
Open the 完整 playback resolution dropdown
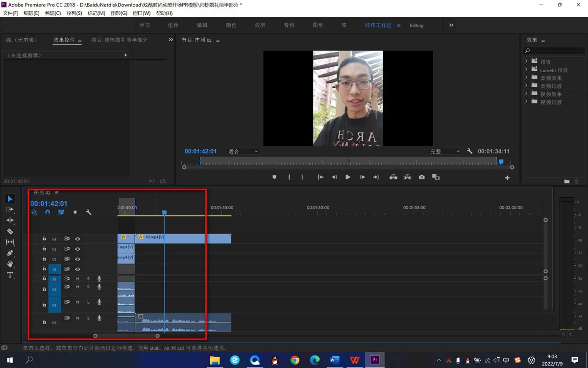(x=444, y=152)
